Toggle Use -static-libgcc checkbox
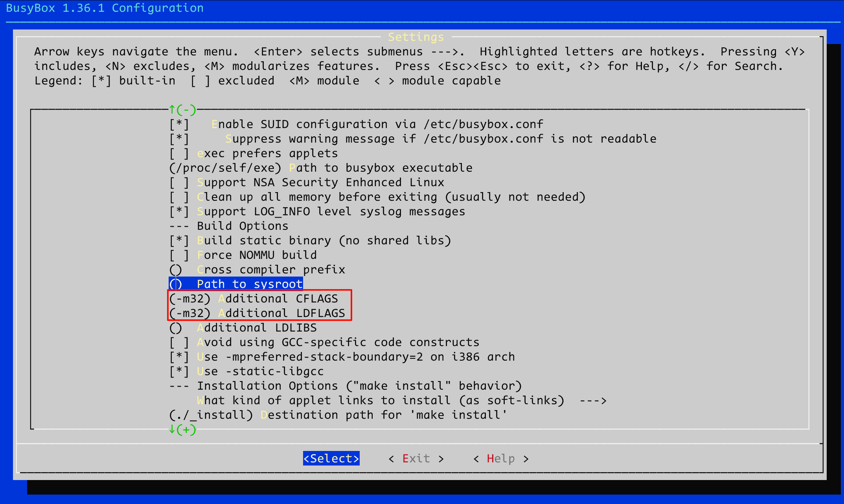Screen dimensions: 844x504 [x=179, y=372]
